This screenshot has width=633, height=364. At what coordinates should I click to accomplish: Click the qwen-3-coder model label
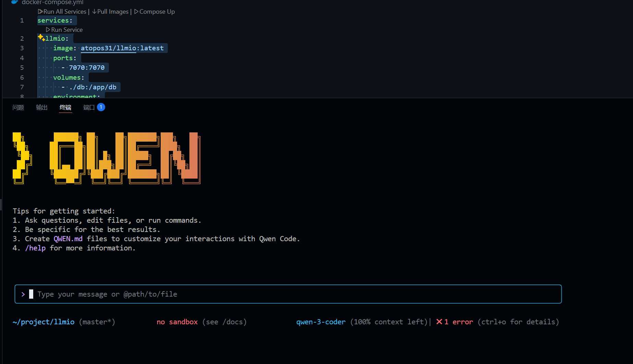coord(321,322)
